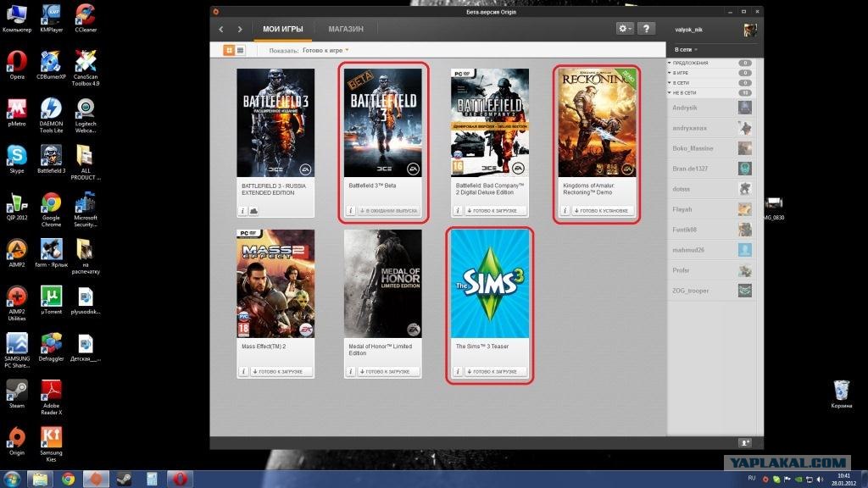Select friend Andrysik in the list

pos(711,108)
